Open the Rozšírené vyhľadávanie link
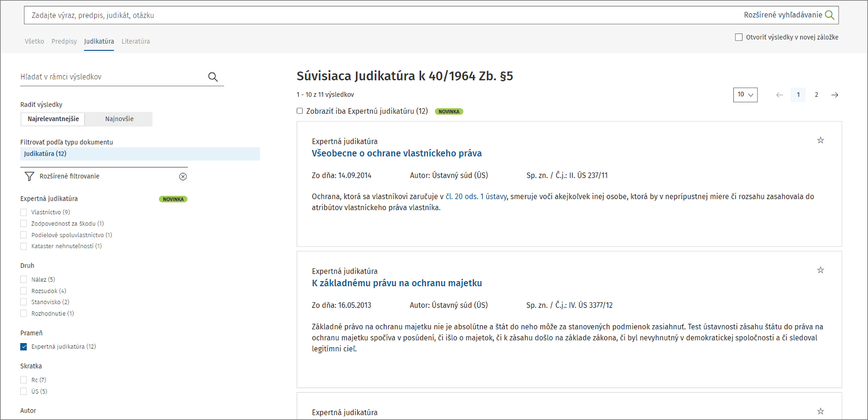The width and height of the screenshot is (868, 420). click(783, 15)
